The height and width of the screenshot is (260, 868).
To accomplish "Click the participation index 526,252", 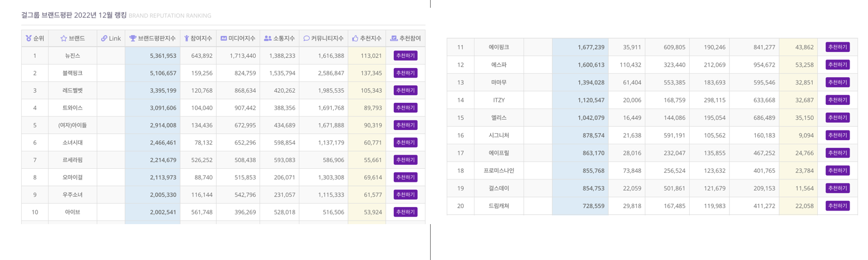I will 202,160.
